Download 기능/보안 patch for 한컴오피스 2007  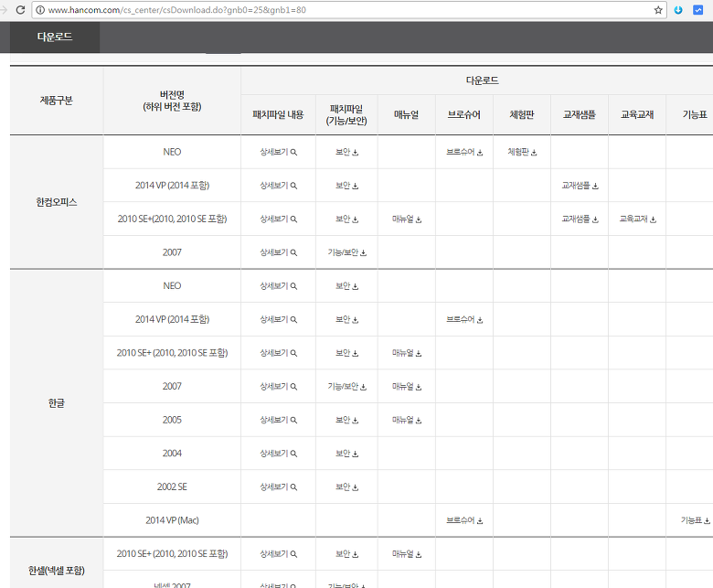(x=347, y=252)
